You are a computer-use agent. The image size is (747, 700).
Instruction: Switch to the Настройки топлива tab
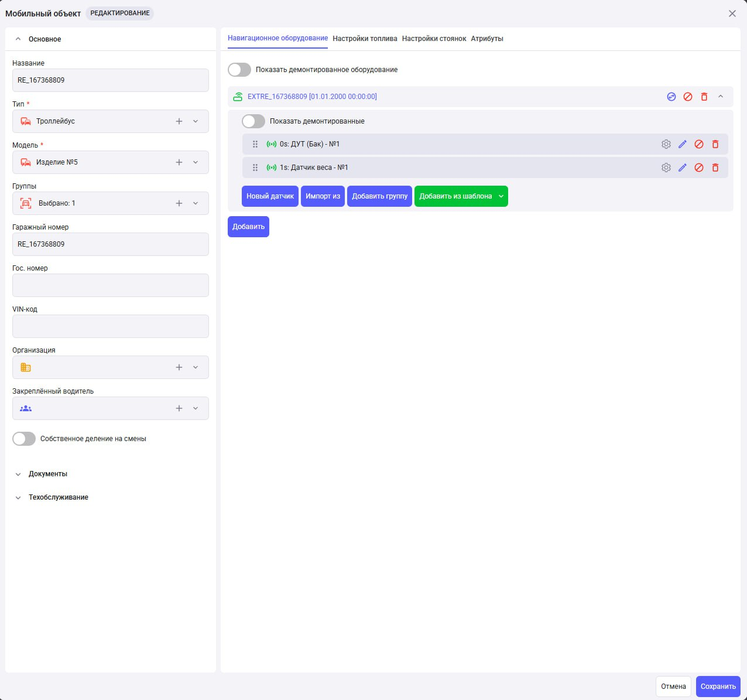pyautogui.click(x=365, y=39)
